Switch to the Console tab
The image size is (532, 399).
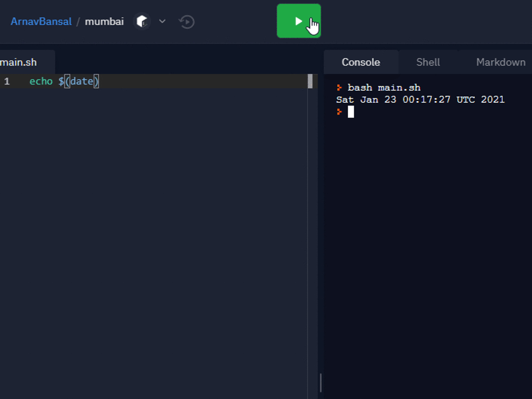[360, 62]
